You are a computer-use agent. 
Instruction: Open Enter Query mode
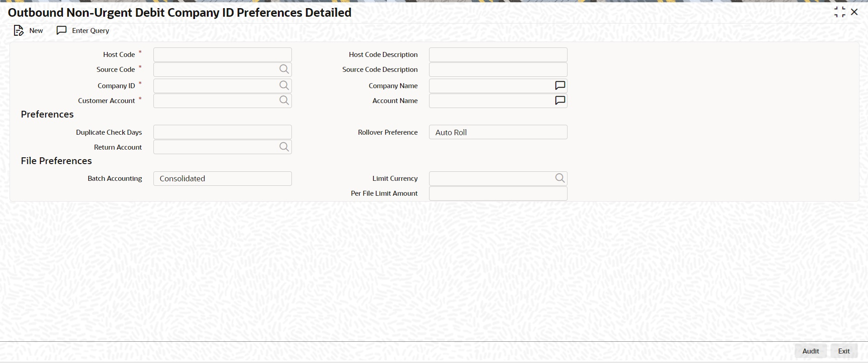[83, 31]
